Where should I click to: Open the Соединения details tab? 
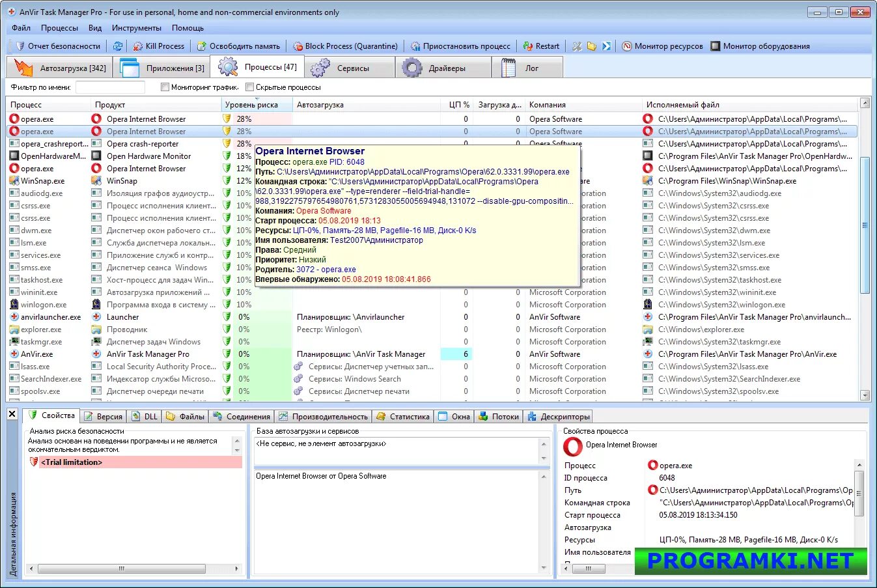click(241, 417)
